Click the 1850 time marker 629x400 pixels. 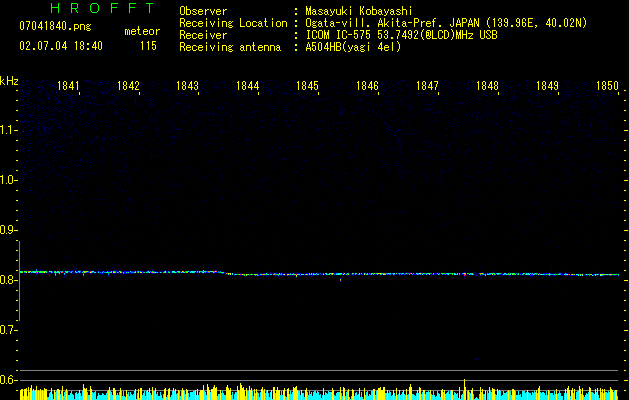point(607,86)
